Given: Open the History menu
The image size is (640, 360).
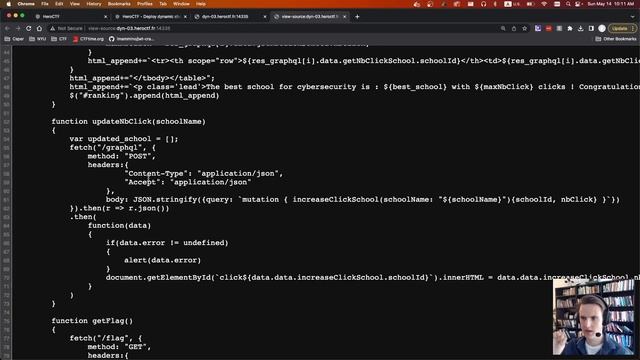Looking at the screenshot, I should coord(93,4).
